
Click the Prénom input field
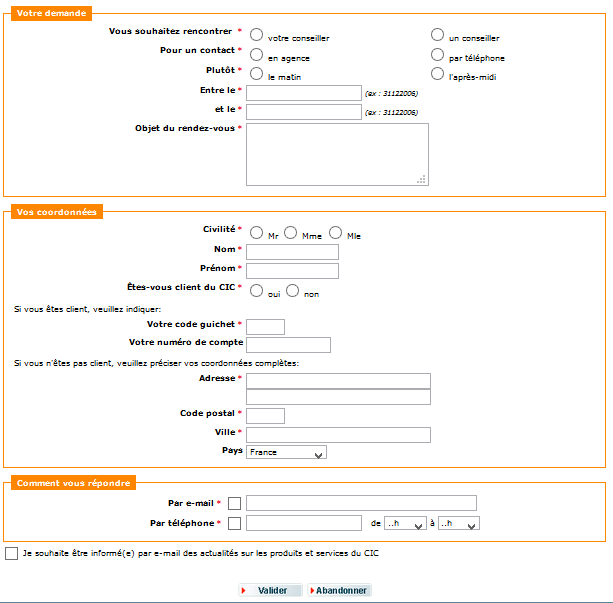click(292, 271)
